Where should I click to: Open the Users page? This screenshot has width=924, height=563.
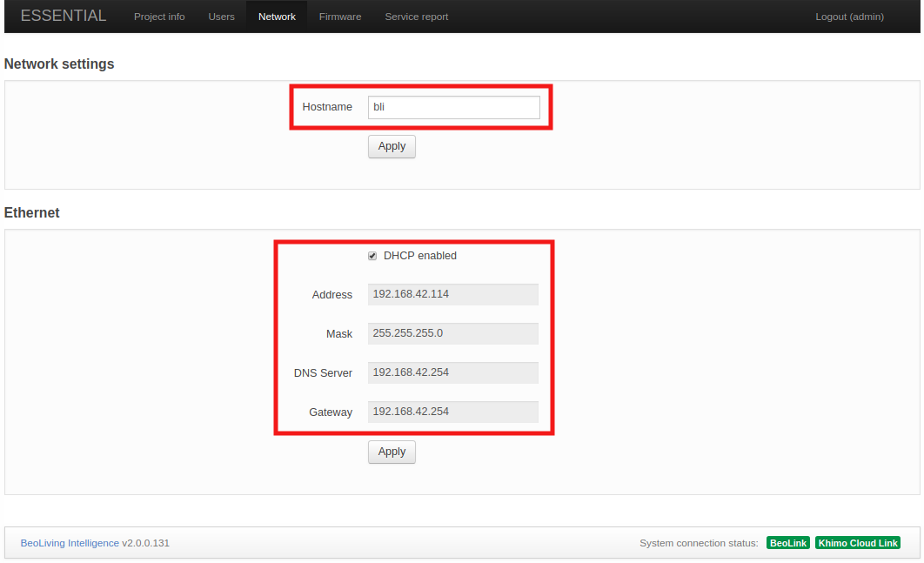(x=221, y=16)
